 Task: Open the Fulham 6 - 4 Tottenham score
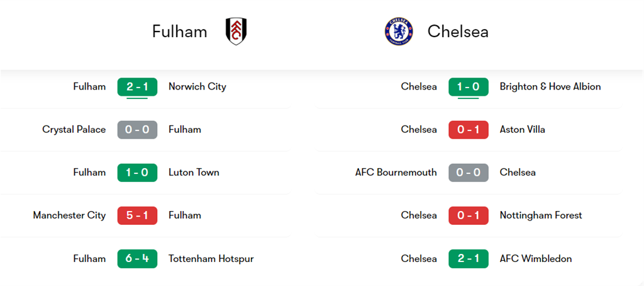click(137, 259)
